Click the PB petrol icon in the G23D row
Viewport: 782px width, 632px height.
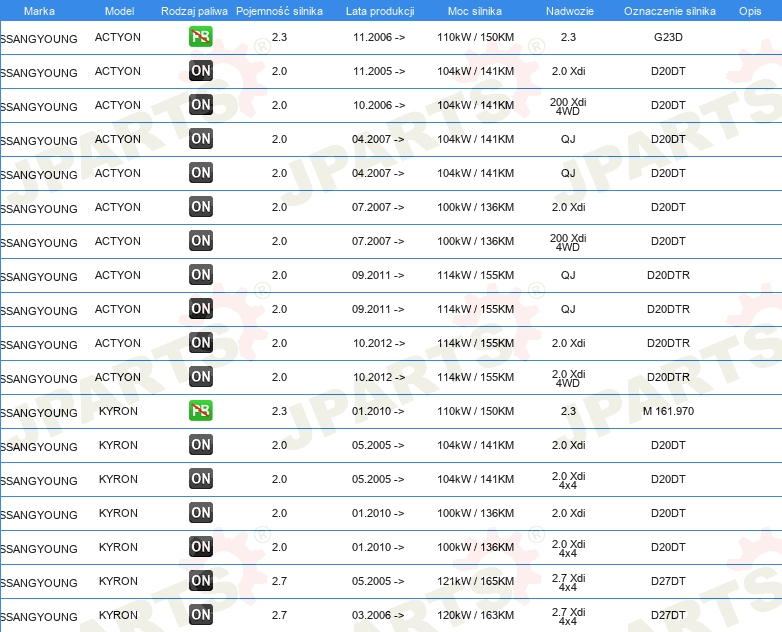coord(200,37)
